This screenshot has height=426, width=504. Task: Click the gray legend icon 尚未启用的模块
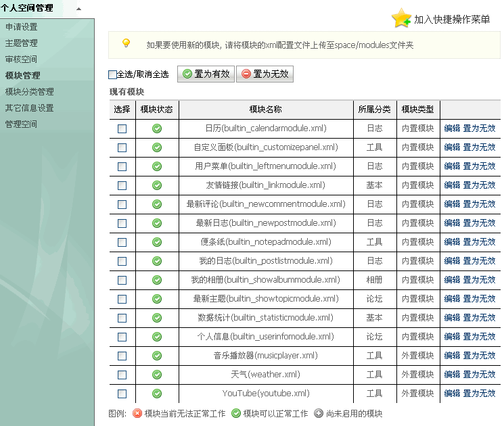pos(319,413)
